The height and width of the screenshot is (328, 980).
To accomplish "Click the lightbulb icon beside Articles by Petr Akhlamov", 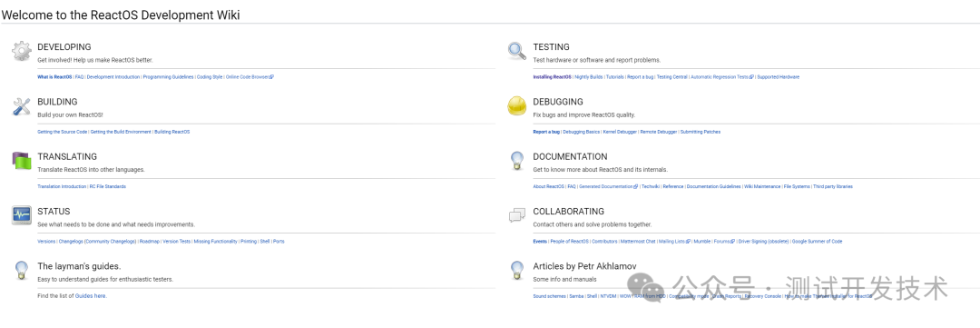I will (x=517, y=270).
